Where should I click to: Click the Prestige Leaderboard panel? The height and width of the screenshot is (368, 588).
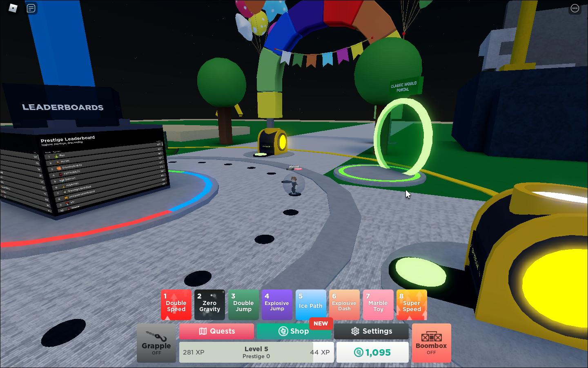coord(102,172)
